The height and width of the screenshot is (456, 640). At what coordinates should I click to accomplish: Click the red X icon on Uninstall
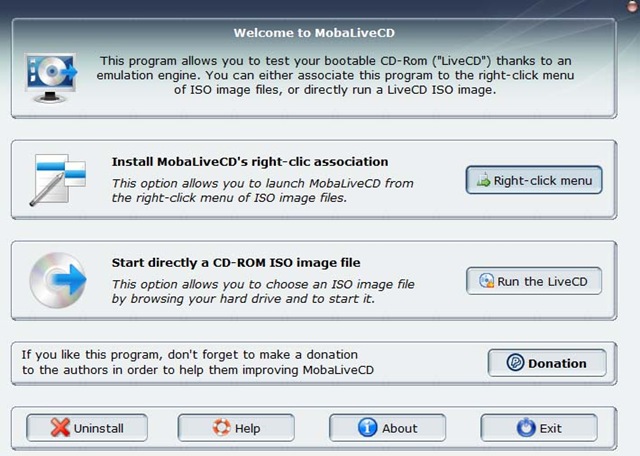[59, 428]
